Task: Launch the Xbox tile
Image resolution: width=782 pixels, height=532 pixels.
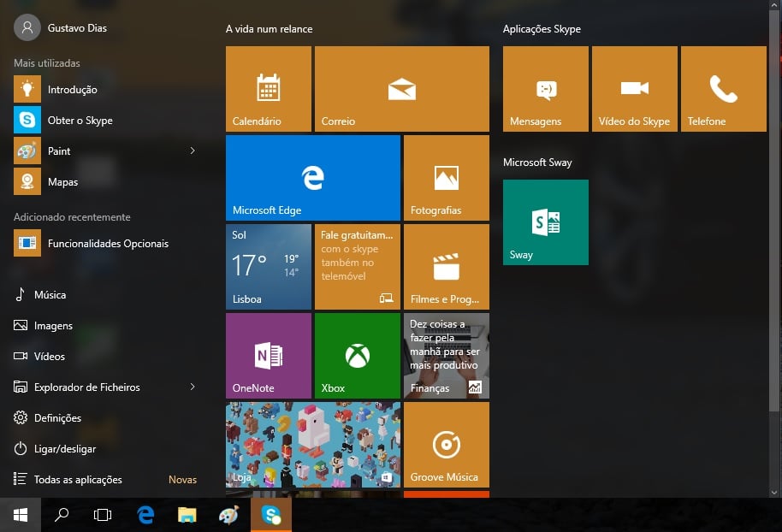Action: 357,356
